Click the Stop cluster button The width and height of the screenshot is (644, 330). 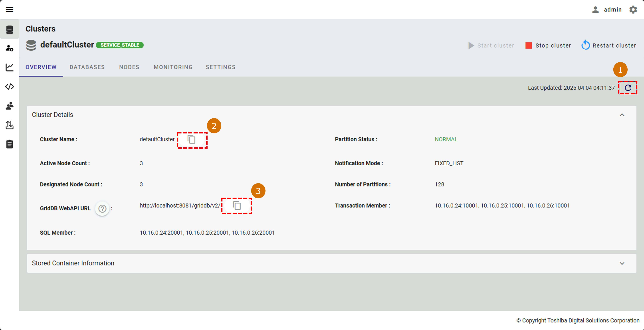pyautogui.click(x=548, y=46)
